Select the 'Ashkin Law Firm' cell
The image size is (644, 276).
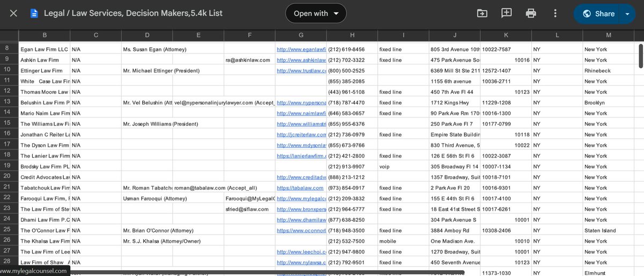pyautogui.click(x=45, y=60)
